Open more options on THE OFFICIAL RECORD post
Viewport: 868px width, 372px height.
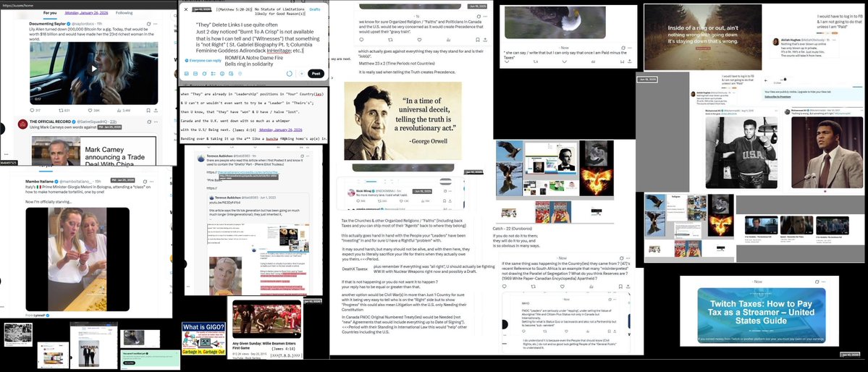click(156, 122)
